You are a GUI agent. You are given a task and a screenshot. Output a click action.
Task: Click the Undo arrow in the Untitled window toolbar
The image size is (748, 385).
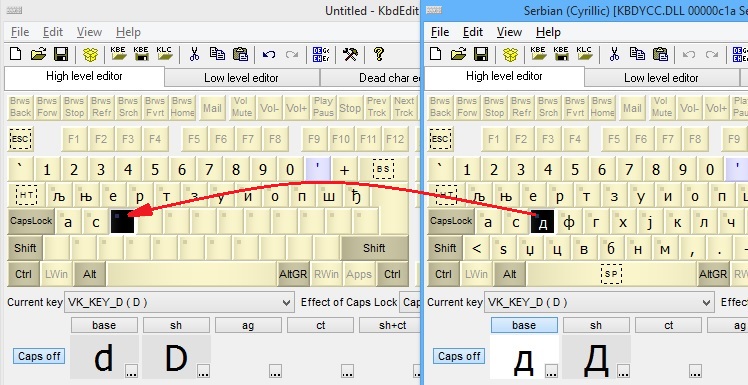pos(269,54)
